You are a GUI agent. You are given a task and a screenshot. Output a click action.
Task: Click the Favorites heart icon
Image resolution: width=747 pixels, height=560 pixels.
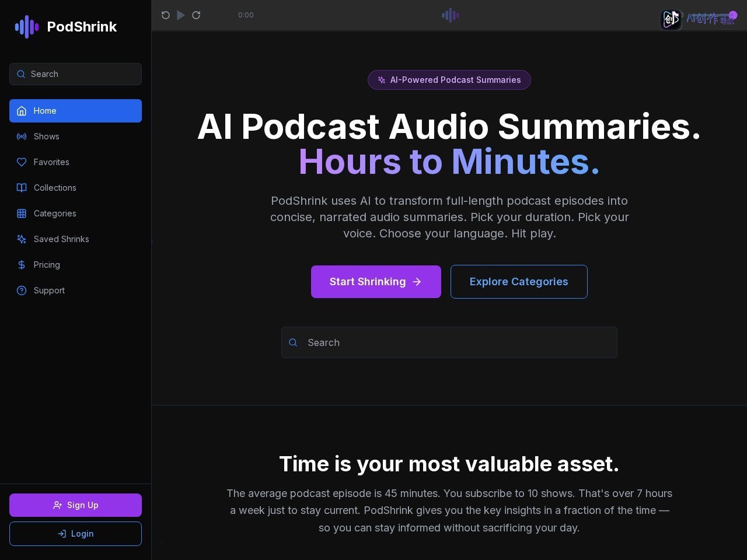tap(22, 162)
